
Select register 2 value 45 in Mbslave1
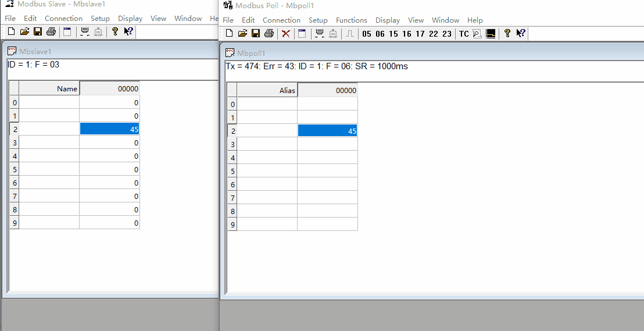(x=109, y=129)
